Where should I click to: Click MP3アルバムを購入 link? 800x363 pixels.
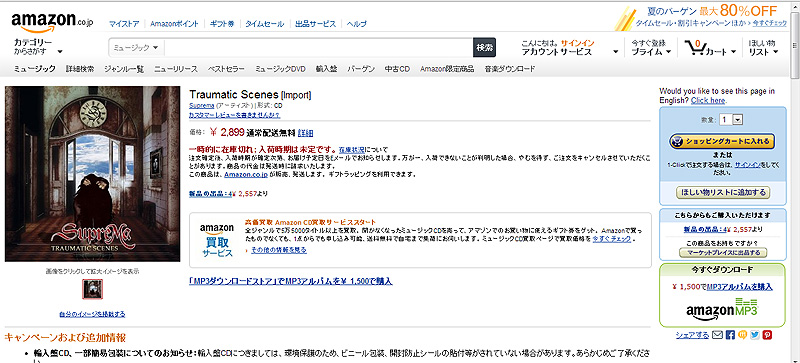click(x=739, y=286)
